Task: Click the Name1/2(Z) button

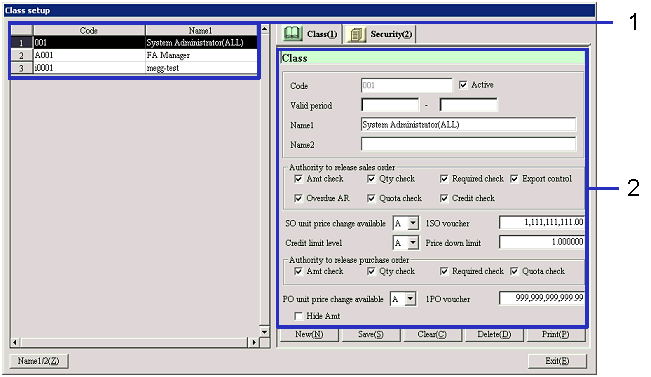Action: (39, 361)
